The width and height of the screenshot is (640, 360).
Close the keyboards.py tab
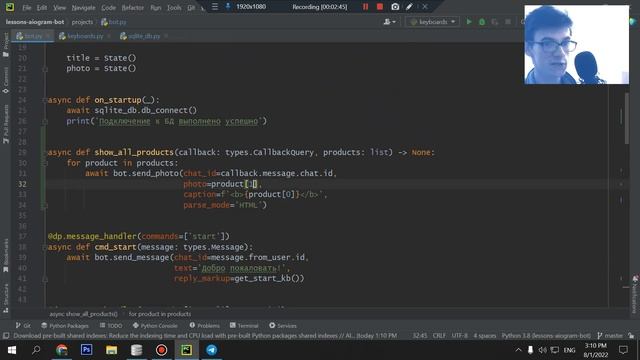click(x=109, y=36)
